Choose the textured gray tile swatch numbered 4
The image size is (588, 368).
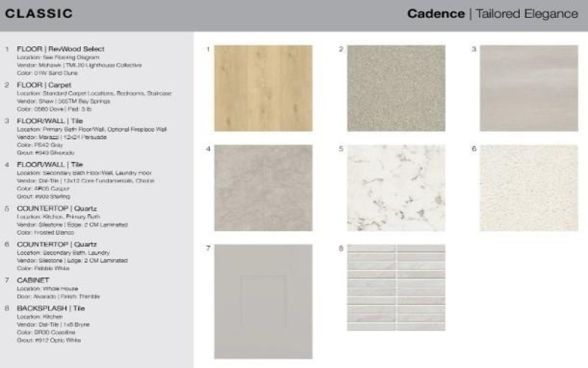click(263, 187)
